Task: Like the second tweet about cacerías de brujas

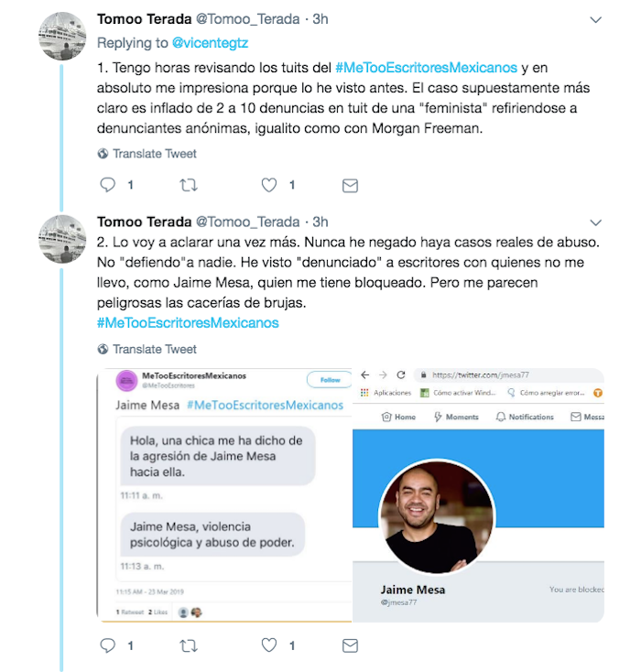Action: point(269,645)
